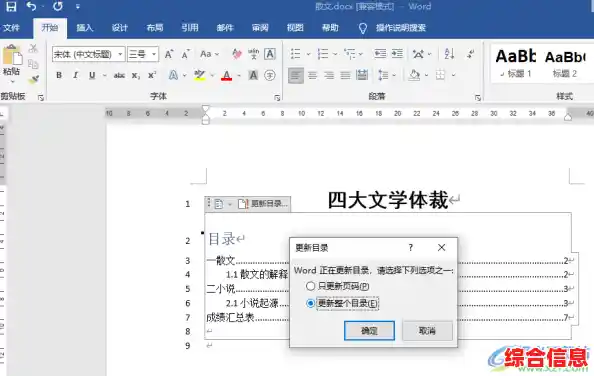Image resolution: width=594 pixels, height=376 pixels.
Task: Switch to the 设计 tab
Action: 119,28
